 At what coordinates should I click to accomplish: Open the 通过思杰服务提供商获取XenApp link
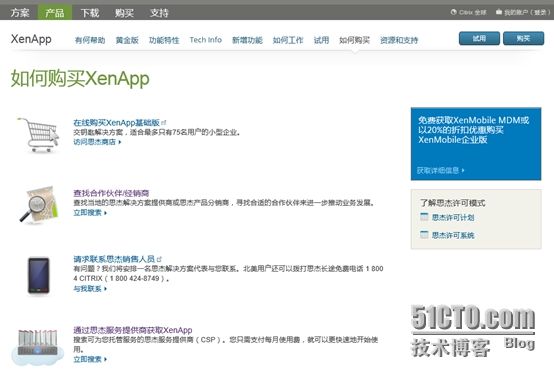pyautogui.click(x=133, y=330)
